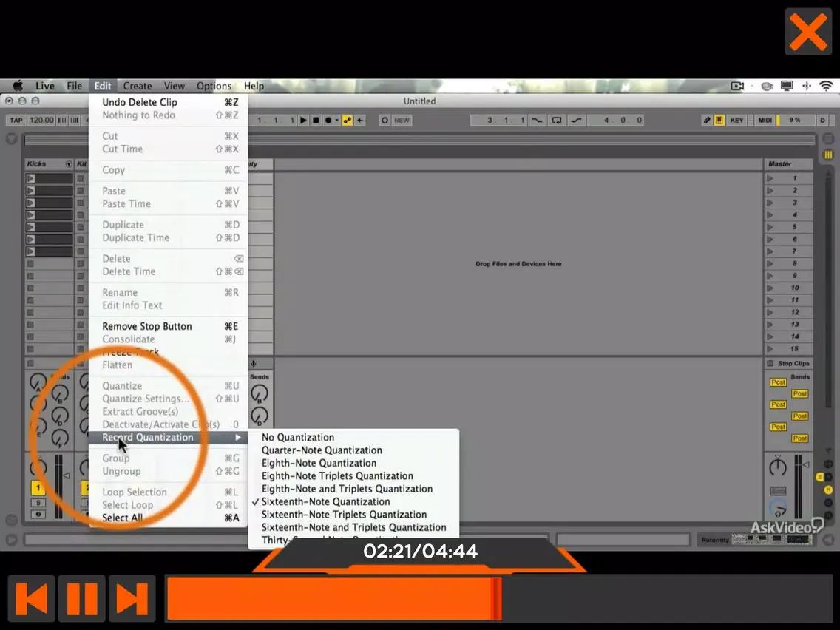Screen dimensions: 840x630
Task: Click loop length field 4. 0. 0
Action: pos(617,120)
